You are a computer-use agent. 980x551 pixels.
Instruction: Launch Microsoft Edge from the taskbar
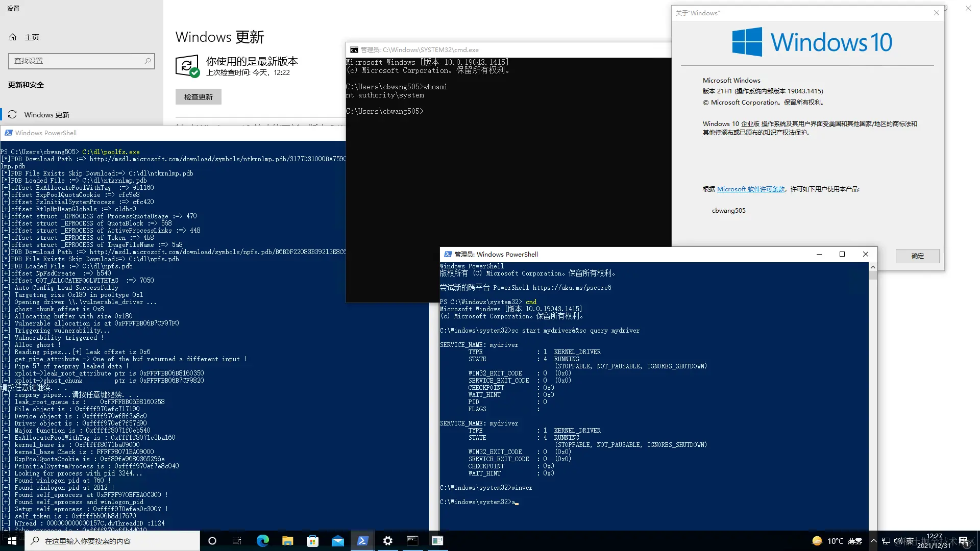(262, 541)
